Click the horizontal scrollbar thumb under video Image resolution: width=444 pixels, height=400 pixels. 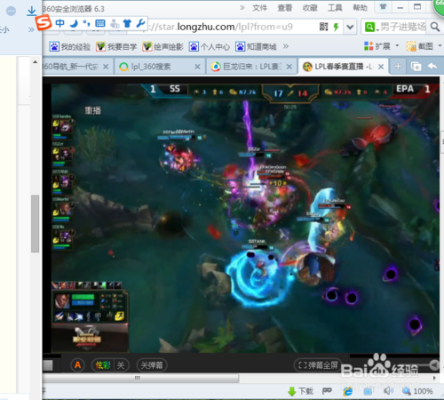[141, 378]
